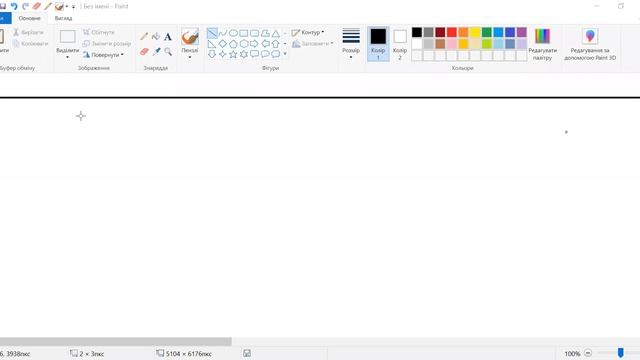Activate Колір 2 background color
This screenshot has width=640, height=360.
[x=400, y=44]
